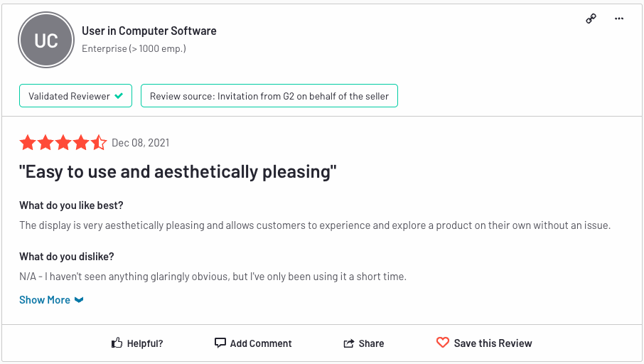Open the three-dot more options menu
This screenshot has height=364, width=644.
(x=618, y=18)
